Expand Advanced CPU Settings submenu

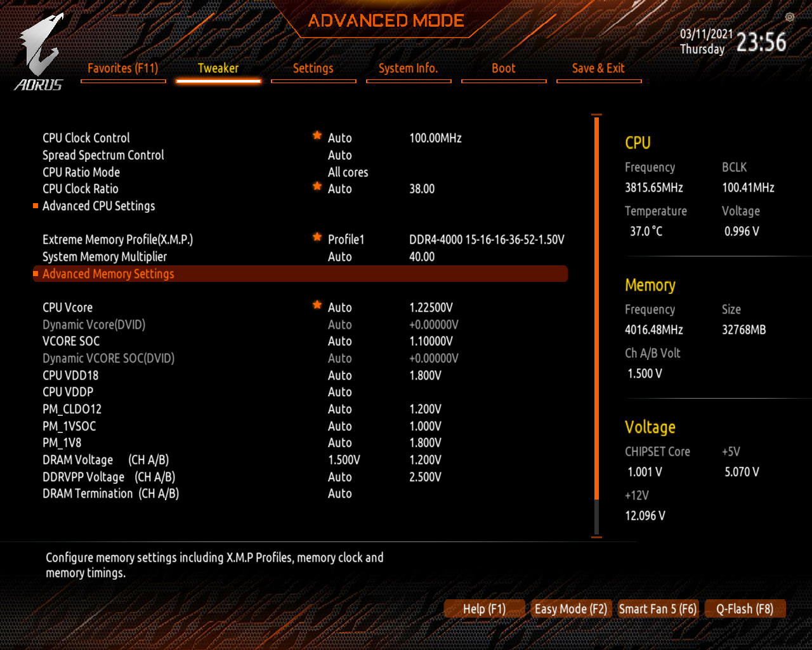[x=99, y=206]
